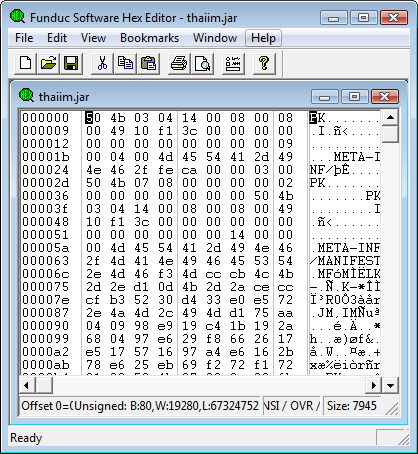Click byte 4b in first row
Viewport: 418px width, 454px height.
tap(117, 118)
